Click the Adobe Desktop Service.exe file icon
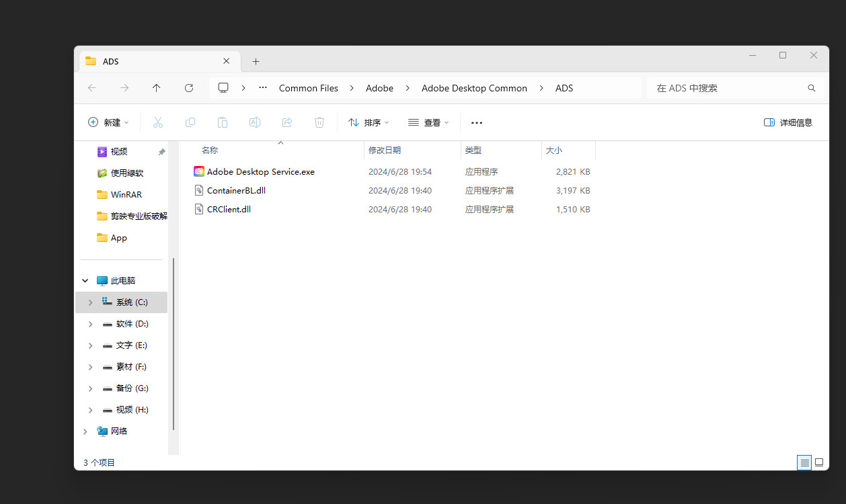 pos(199,171)
